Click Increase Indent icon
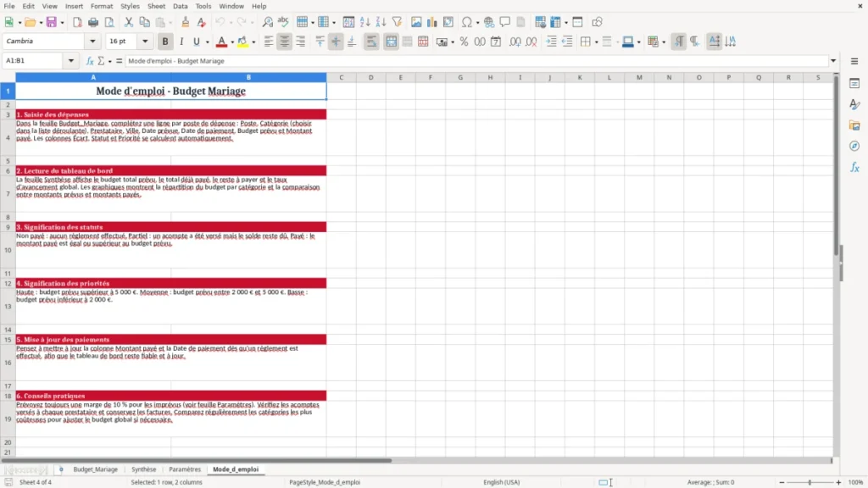 coord(551,42)
